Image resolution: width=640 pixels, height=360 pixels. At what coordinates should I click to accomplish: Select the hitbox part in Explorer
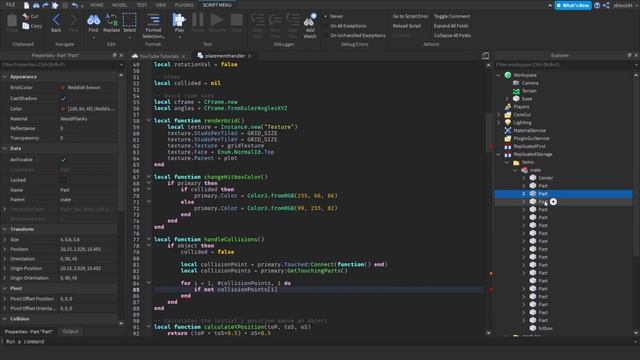(545, 328)
